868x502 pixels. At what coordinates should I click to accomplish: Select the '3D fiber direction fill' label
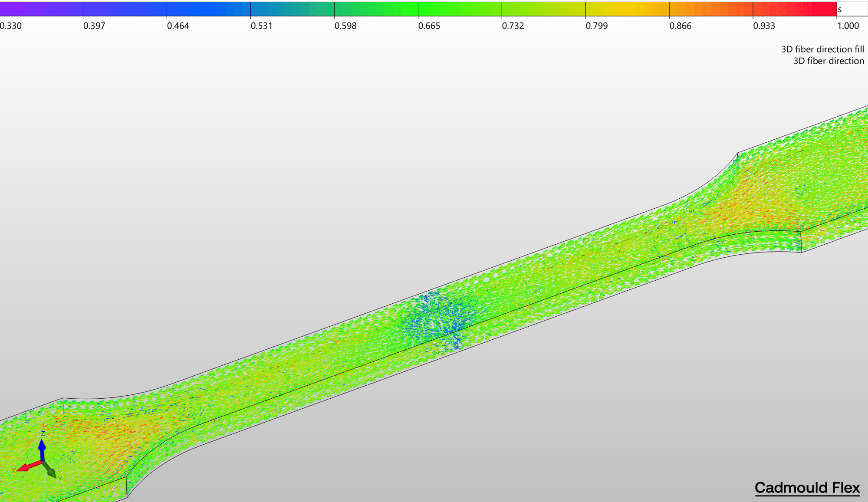click(822, 49)
